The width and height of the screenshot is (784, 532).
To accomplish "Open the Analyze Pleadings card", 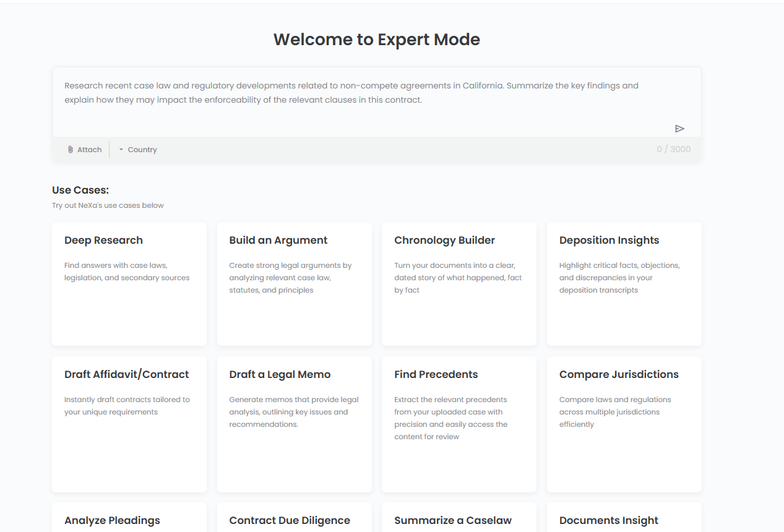I will click(x=129, y=520).
